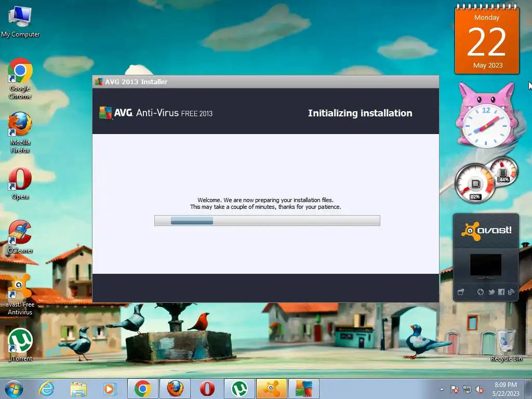The height and width of the screenshot is (399, 532).
Task: Open Google Chrome desktop shortcut
Action: tap(20, 79)
